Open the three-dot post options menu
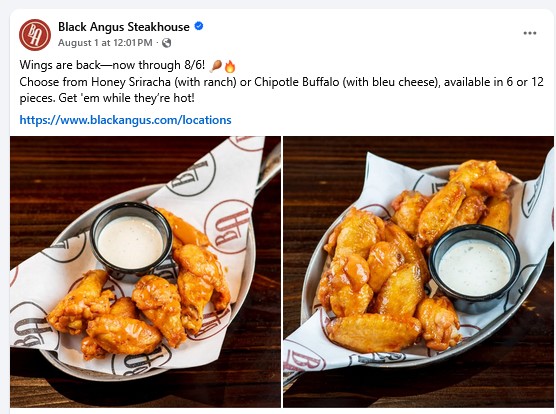The width and height of the screenshot is (556, 414). click(x=530, y=33)
